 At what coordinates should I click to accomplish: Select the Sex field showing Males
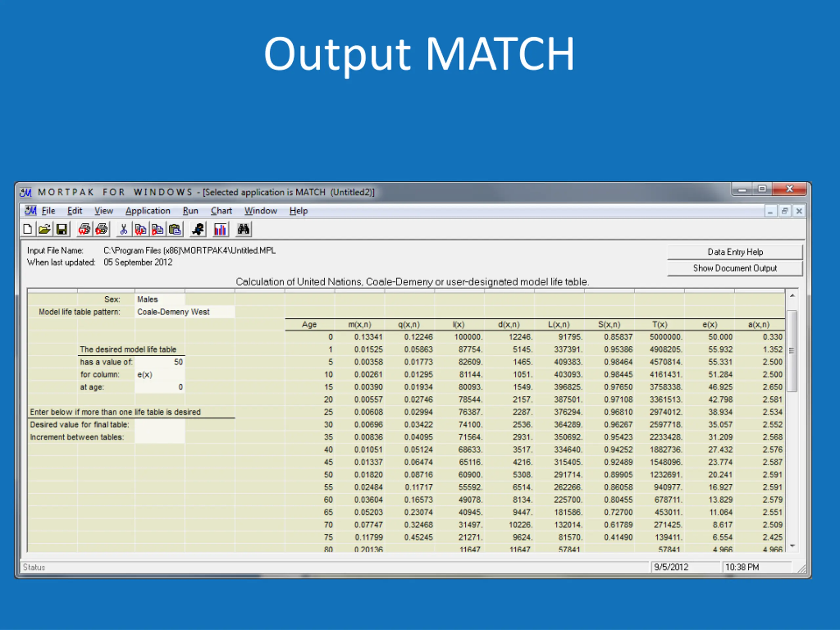[x=160, y=299]
